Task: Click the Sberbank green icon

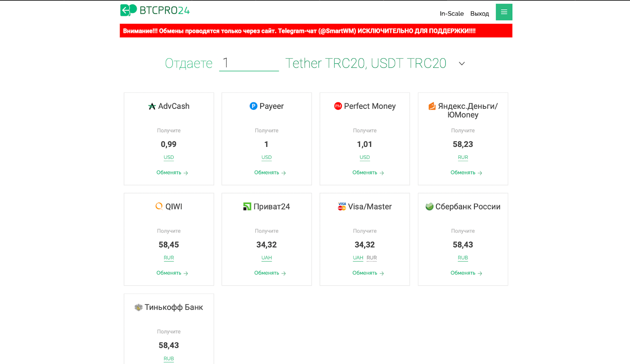Action: [x=430, y=207]
